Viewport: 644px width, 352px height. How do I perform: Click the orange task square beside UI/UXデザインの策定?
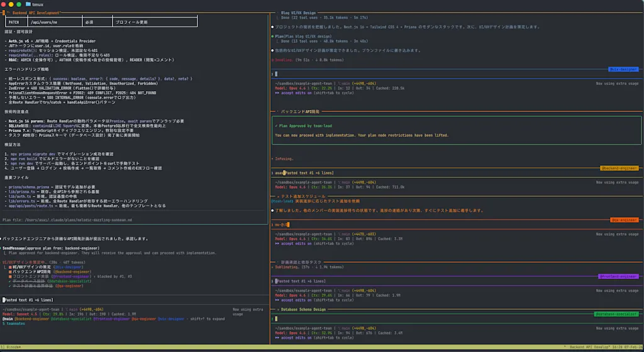(x=10, y=267)
